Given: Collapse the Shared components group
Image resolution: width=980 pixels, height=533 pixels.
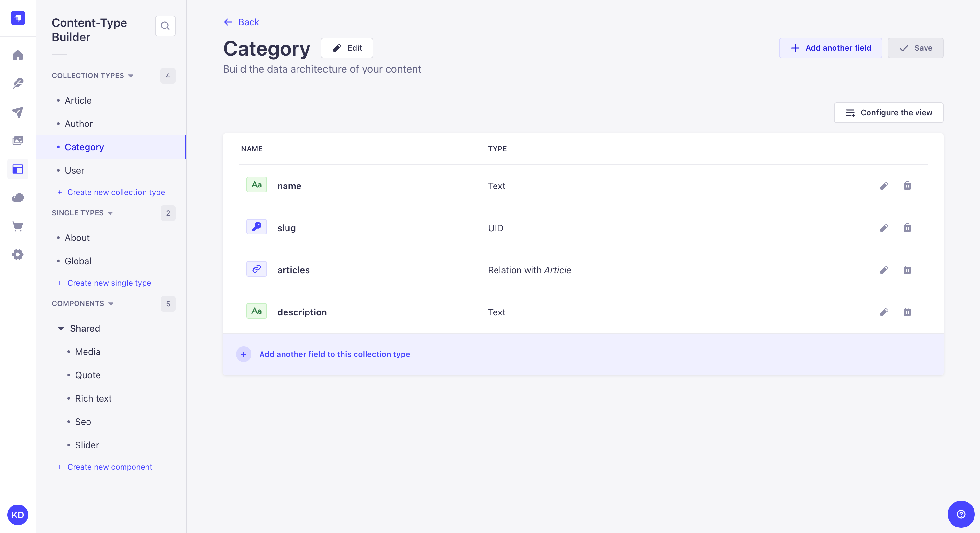Looking at the screenshot, I should pyautogui.click(x=61, y=328).
